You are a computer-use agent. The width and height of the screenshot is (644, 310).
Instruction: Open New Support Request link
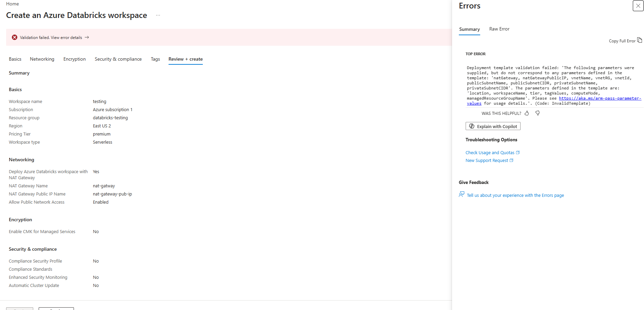click(x=489, y=161)
